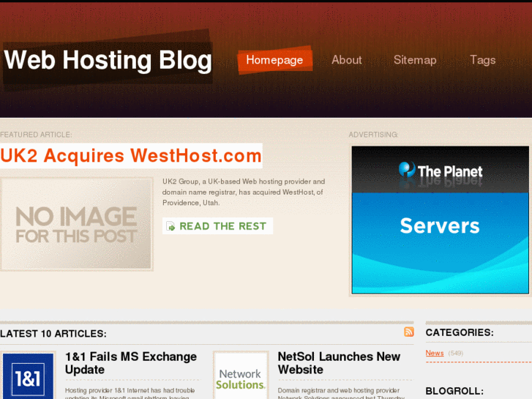Go to the About page
The image size is (532, 399).
click(346, 60)
